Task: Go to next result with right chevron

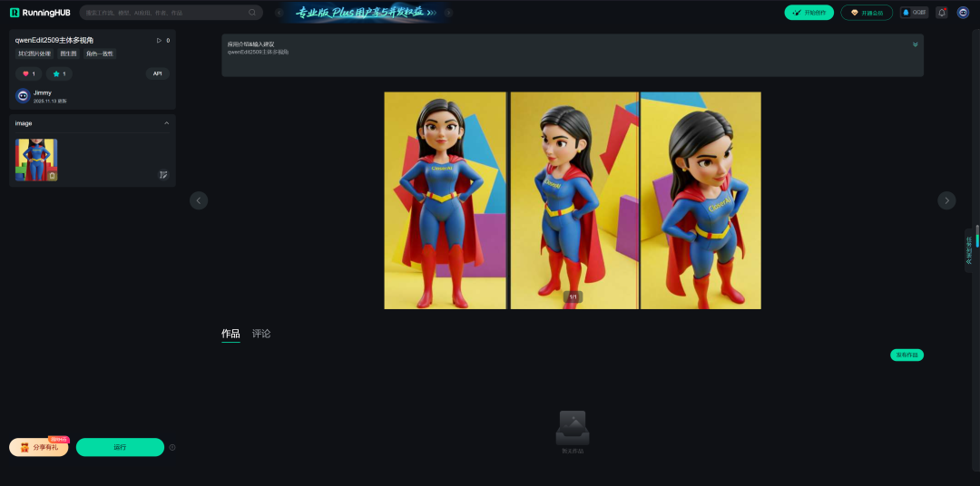Action: tap(946, 200)
